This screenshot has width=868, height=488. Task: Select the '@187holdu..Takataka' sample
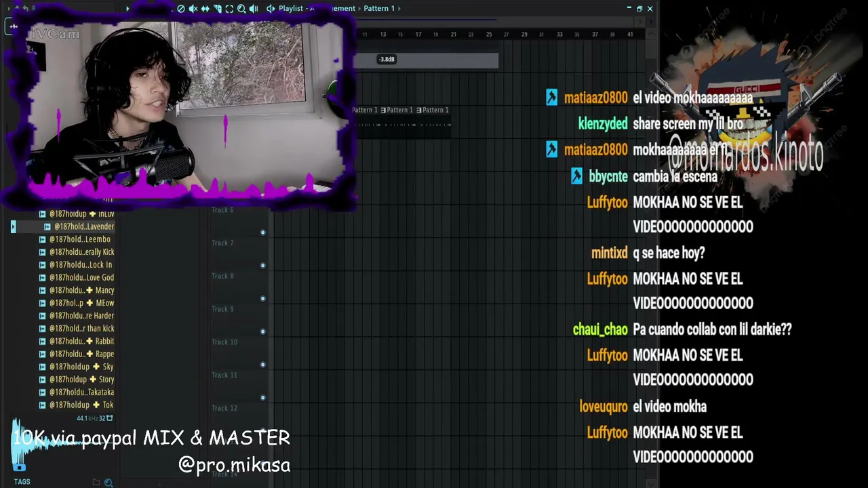(x=81, y=392)
